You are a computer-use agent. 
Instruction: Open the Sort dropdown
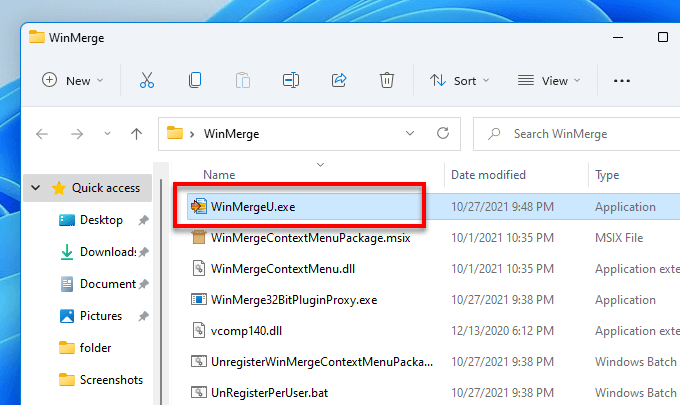459,81
